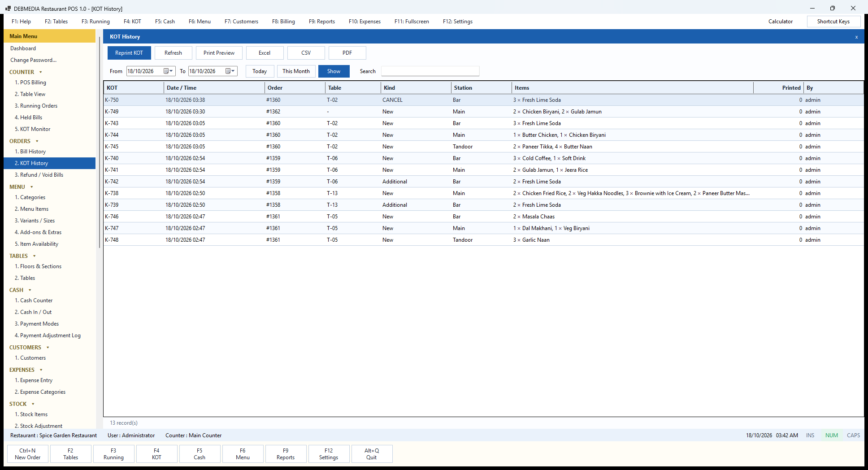Screen dimensions: 868x470
Task: Export the list using the Excel button
Action: (265, 53)
